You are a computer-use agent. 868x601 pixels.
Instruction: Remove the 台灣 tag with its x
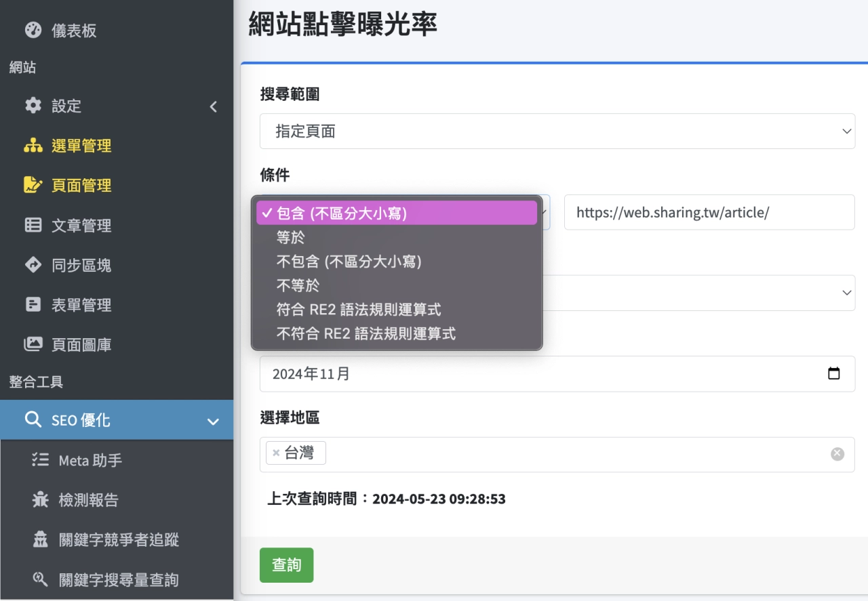[276, 453]
